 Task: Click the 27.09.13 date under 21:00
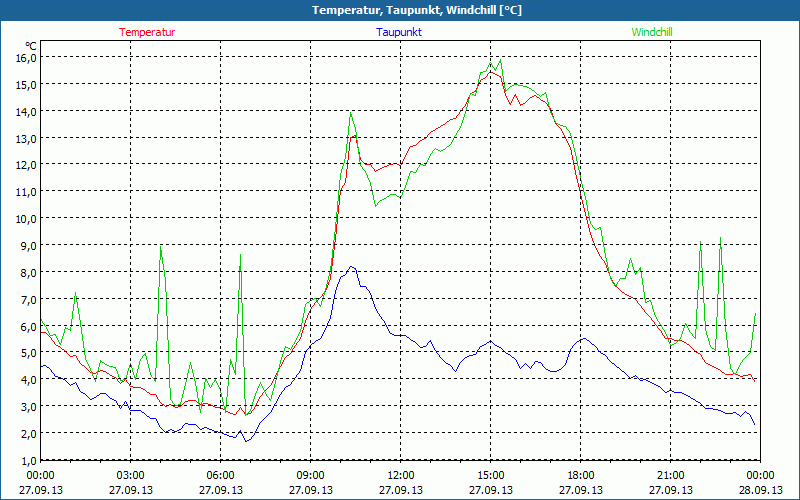[670, 490]
